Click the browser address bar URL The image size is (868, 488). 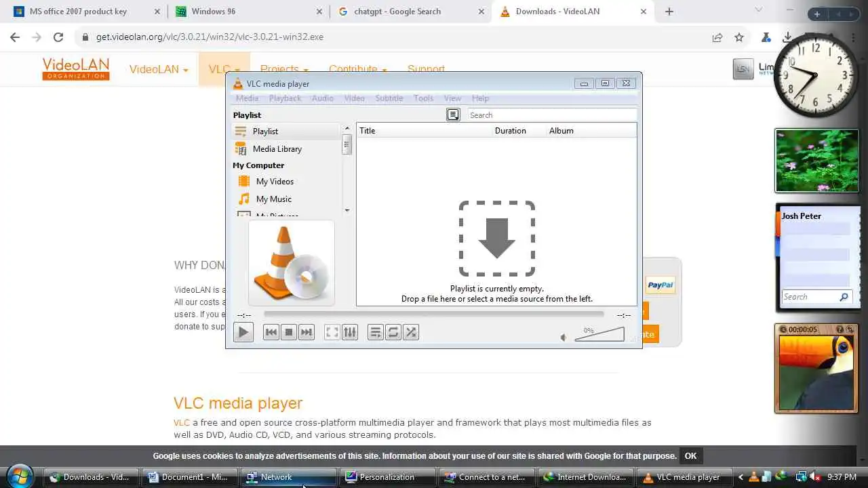(210, 37)
